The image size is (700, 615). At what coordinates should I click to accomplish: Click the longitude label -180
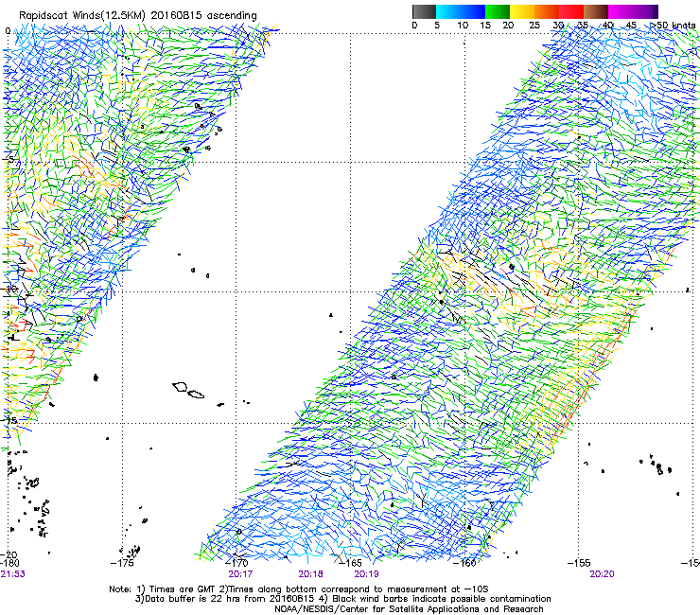tap(9, 563)
